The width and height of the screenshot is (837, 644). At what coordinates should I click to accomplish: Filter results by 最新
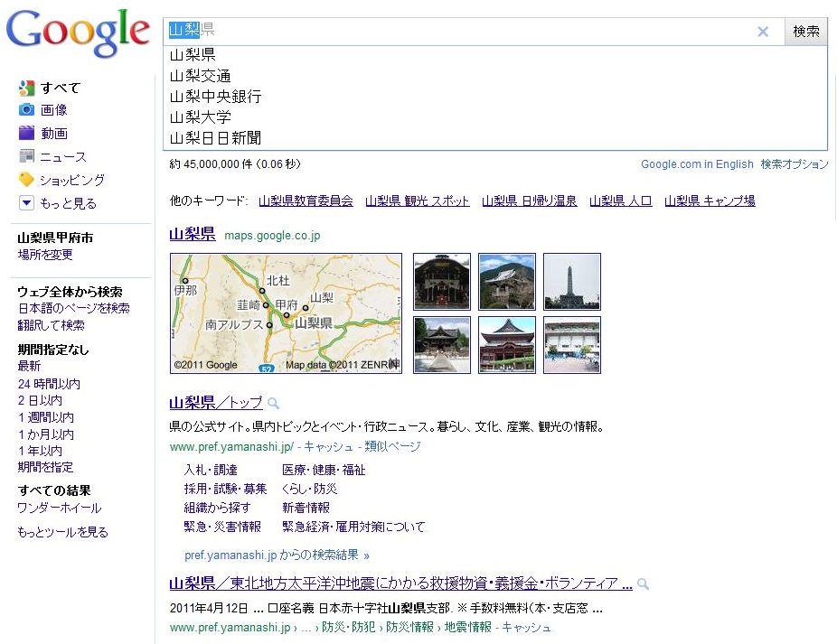[29, 366]
